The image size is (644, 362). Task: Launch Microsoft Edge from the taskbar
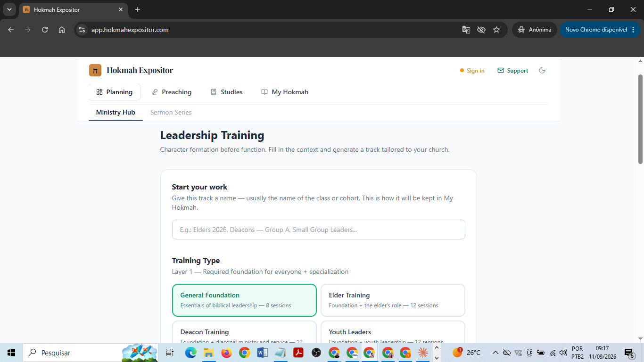[190, 353]
